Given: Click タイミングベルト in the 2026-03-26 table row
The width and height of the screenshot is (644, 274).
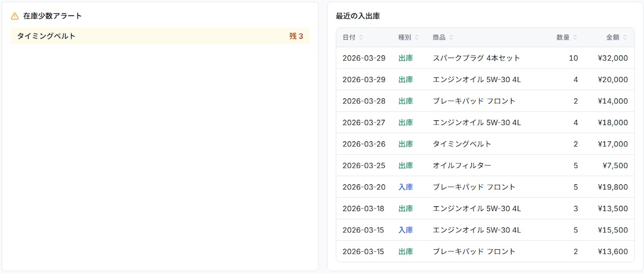Looking at the screenshot, I should (462, 144).
